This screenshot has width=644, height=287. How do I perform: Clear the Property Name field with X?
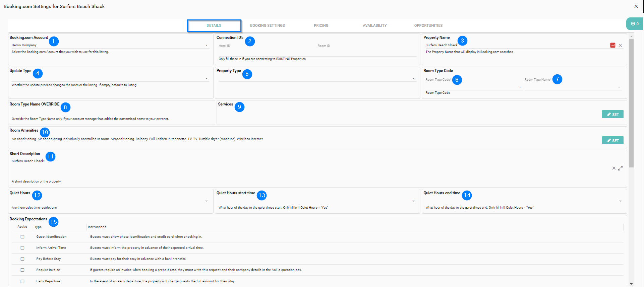[620, 45]
